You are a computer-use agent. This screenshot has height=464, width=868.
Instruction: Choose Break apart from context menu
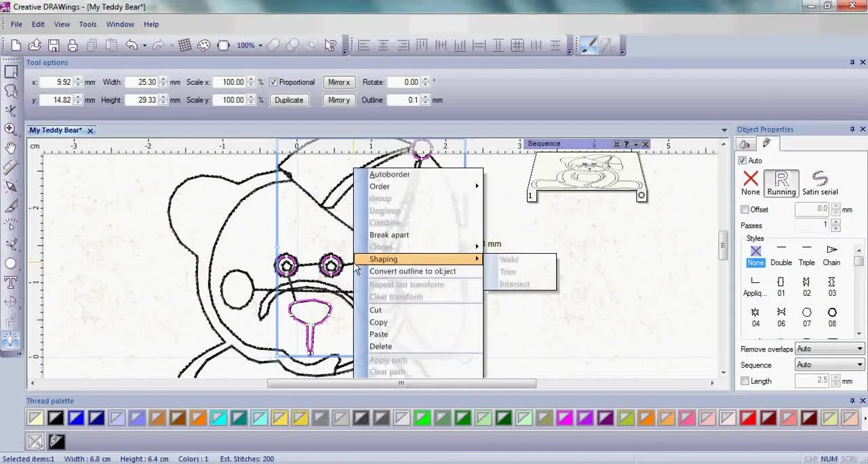pos(389,235)
